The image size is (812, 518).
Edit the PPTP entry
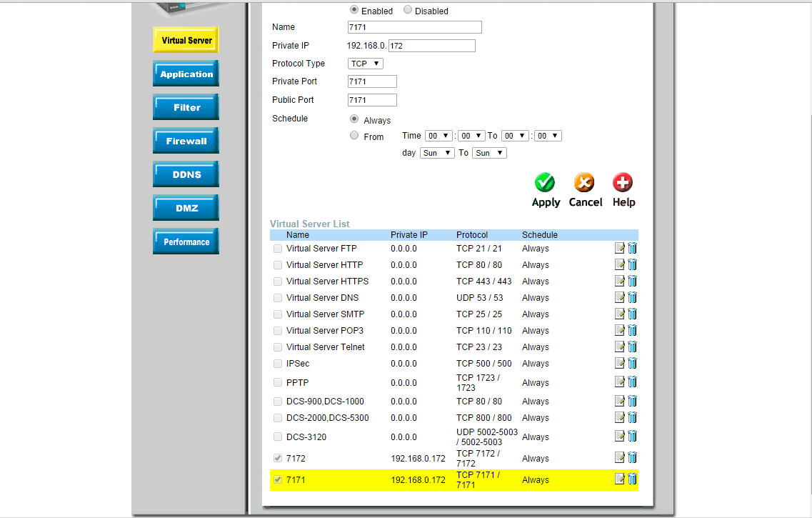tap(619, 382)
